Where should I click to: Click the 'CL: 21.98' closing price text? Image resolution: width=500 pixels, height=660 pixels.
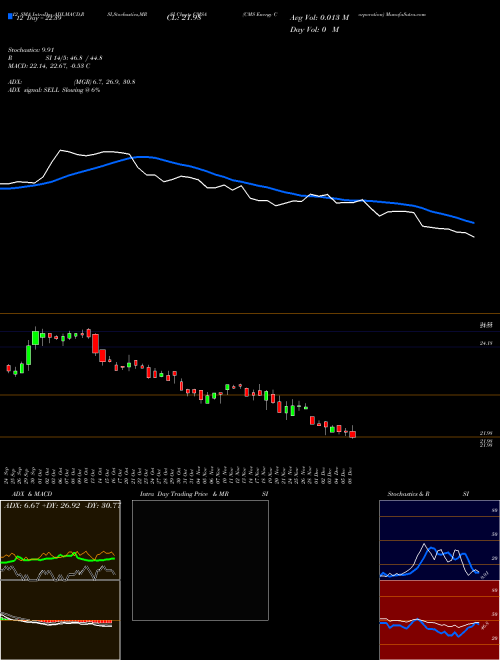point(184,18)
